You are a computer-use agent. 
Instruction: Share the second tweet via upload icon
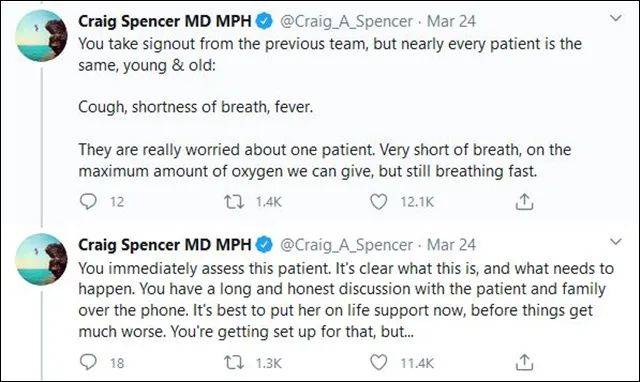pos(524,362)
